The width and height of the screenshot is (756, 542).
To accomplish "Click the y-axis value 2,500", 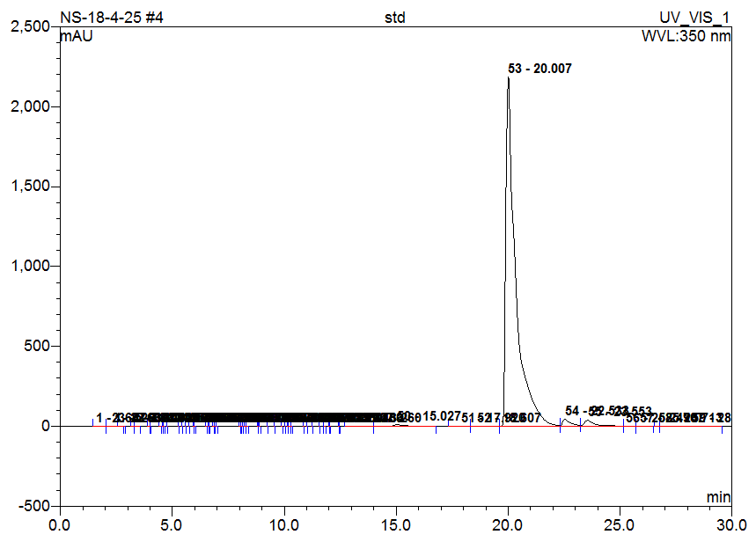I will [x=30, y=27].
